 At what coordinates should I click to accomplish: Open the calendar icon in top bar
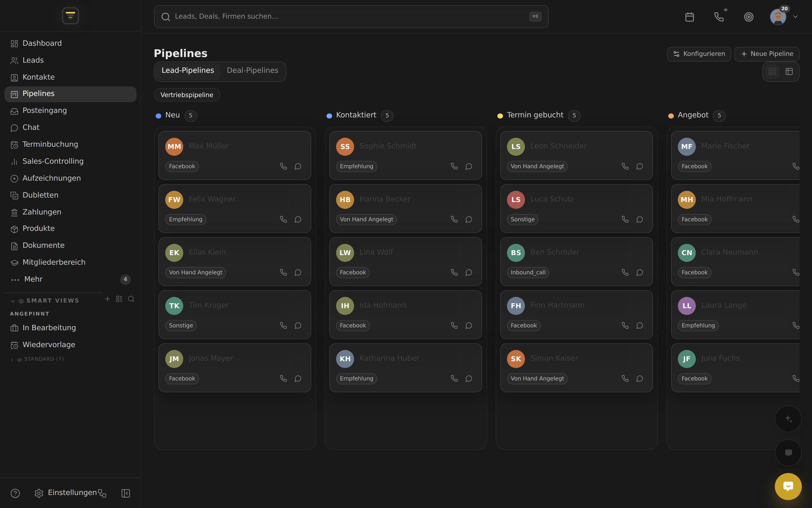tap(690, 17)
